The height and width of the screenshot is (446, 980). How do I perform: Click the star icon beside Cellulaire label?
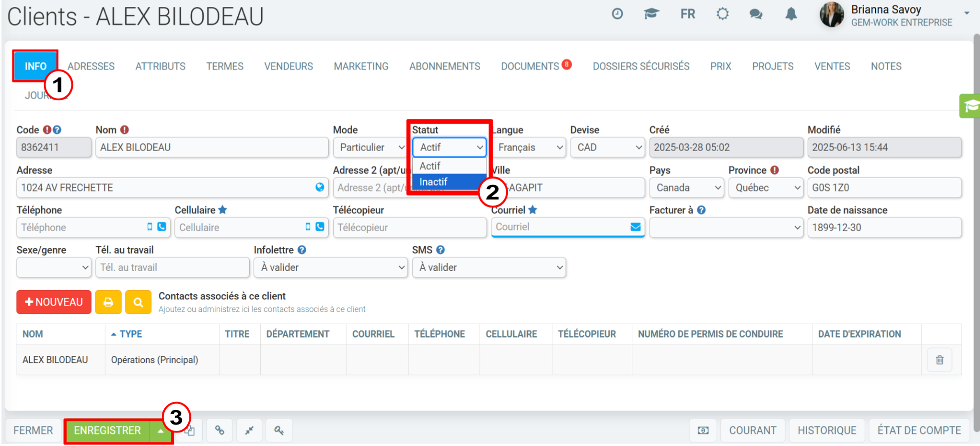pos(223,209)
